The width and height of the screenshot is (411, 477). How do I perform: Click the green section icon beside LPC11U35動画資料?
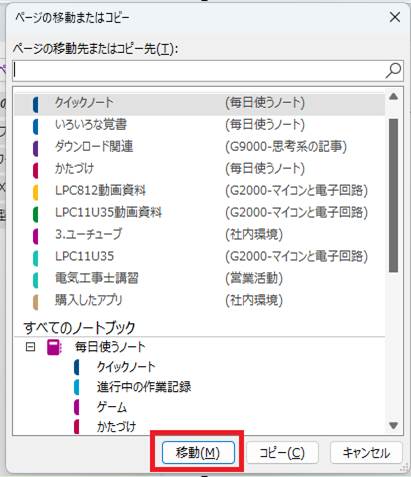point(36,214)
